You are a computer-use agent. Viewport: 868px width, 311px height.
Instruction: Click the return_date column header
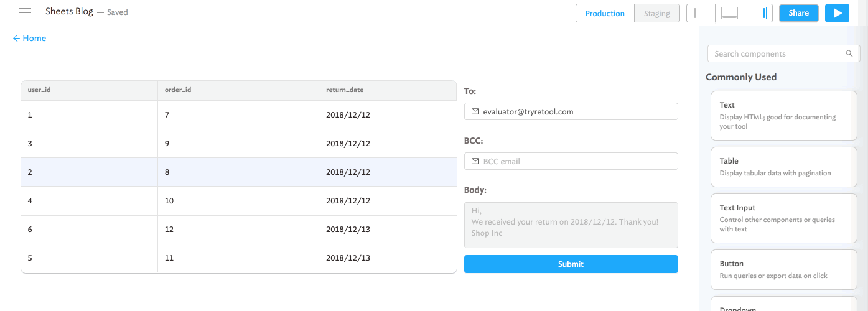click(x=345, y=90)
